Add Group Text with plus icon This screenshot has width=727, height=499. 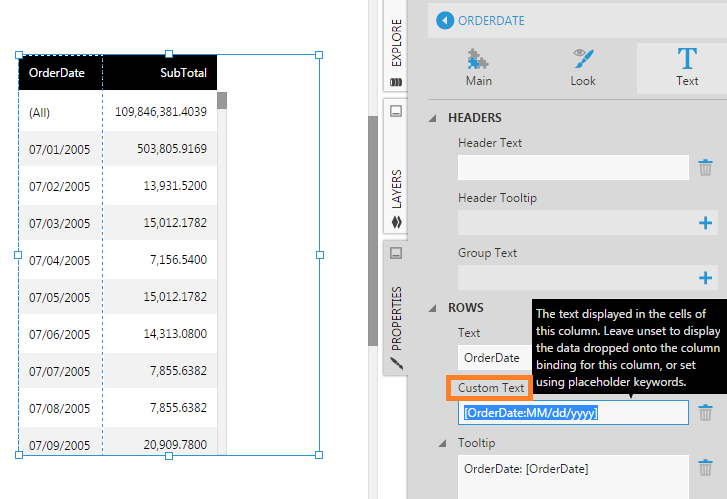click(705, 278)
